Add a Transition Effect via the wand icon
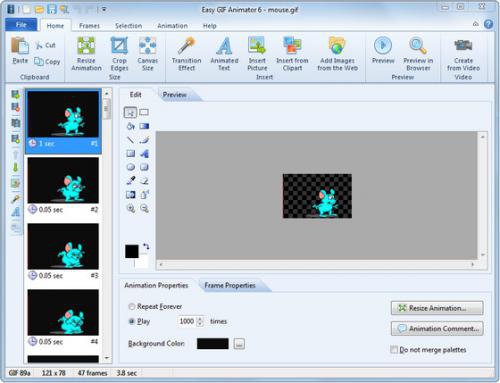The image size is (500, 383). point(186,45)
